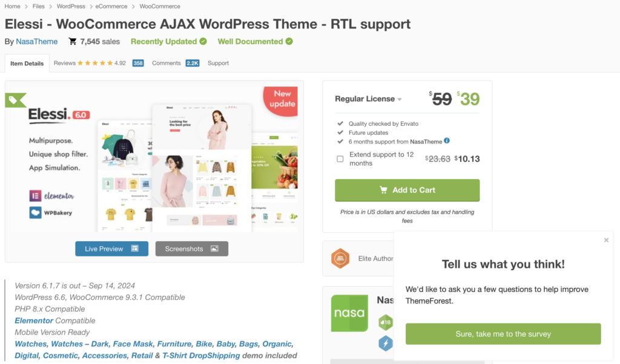
Task: View the Screenshots gallery
Action: [x=192, y=249]
